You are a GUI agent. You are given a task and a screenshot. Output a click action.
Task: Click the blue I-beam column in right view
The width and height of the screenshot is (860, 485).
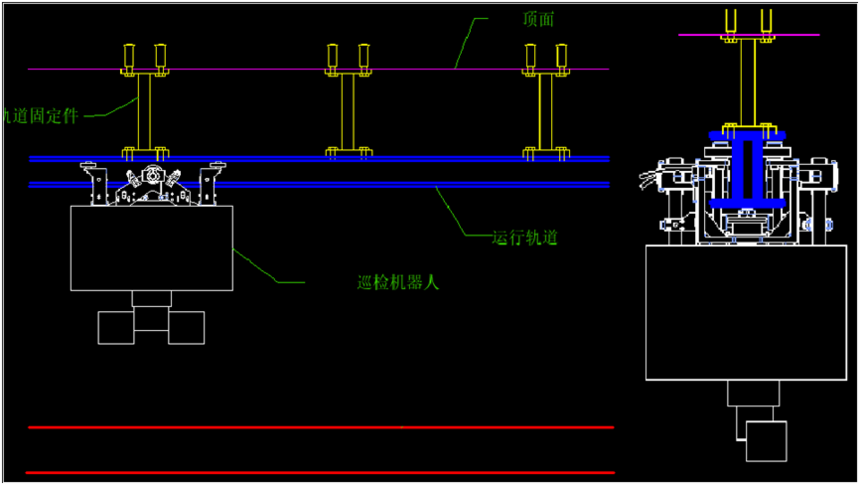[748, 170]
